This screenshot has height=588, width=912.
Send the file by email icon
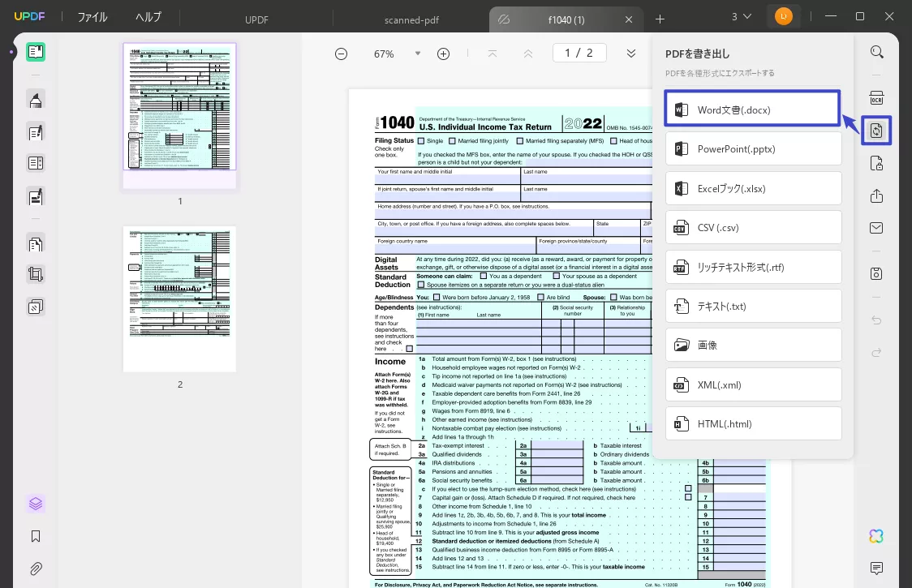[876, 227]
